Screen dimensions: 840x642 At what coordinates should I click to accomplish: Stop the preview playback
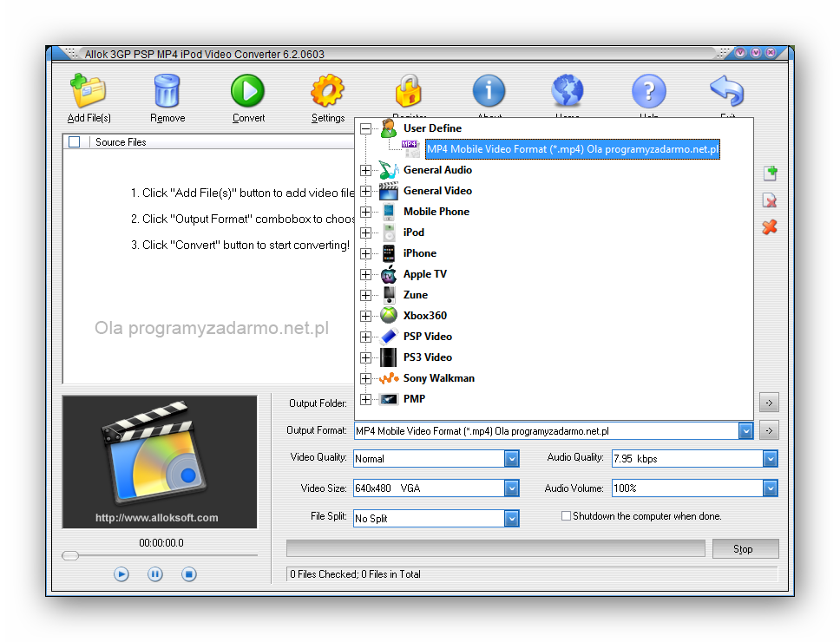(188, 574)
